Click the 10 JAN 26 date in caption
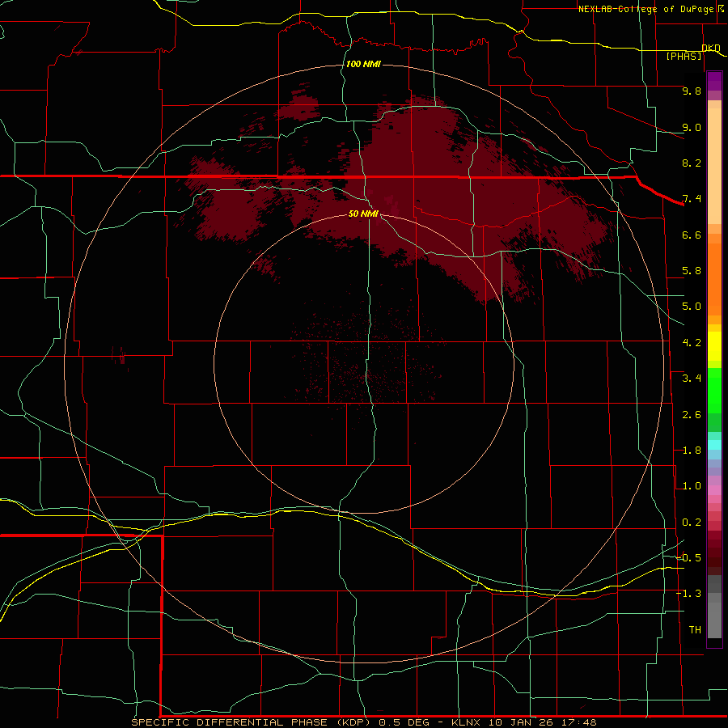Screen dimensions: 728x728 [520, 722]
